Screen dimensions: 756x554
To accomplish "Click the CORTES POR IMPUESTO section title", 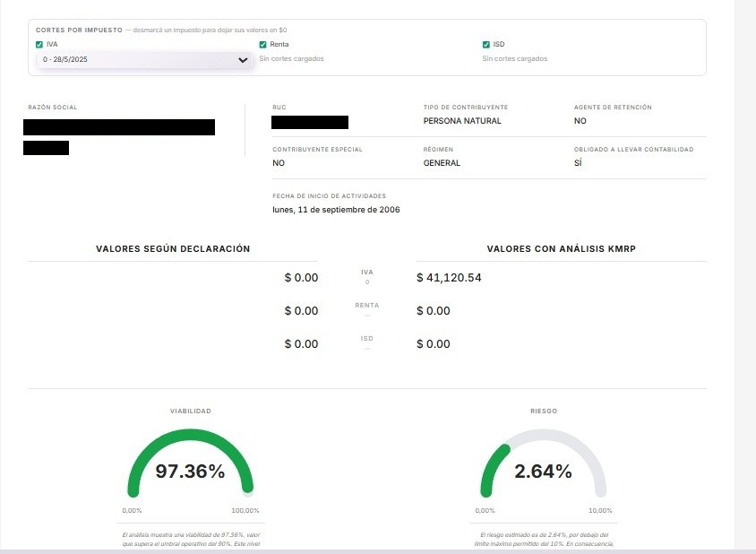I will [x=79, y=30].
